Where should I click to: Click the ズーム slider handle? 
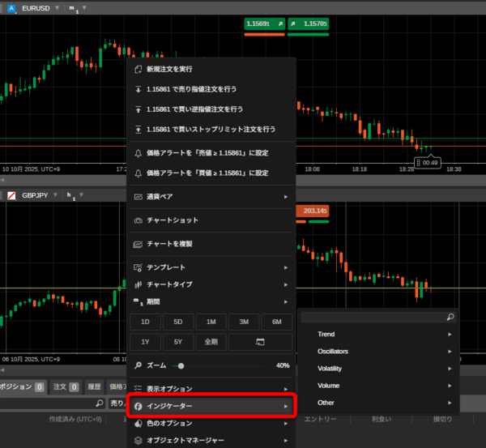tap(181, 365)
